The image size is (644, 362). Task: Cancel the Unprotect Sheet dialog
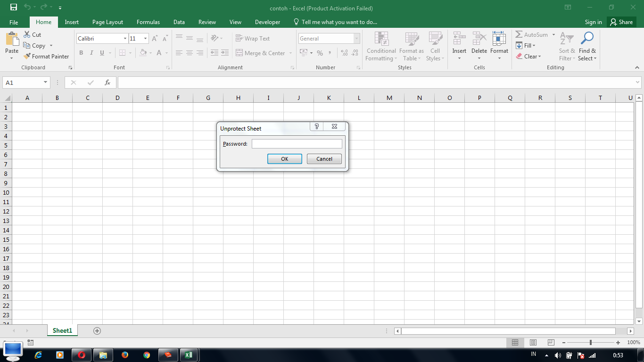pyautogui.click(x=324, y=159)
